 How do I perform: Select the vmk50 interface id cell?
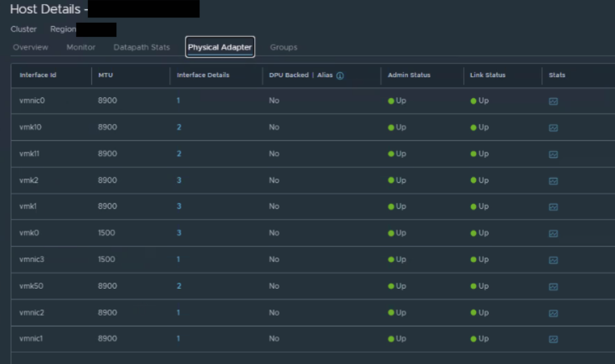click(31, 286)
